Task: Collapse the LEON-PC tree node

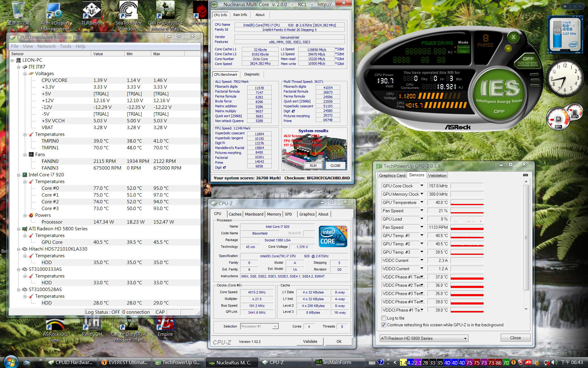Action: click(12, 60)
